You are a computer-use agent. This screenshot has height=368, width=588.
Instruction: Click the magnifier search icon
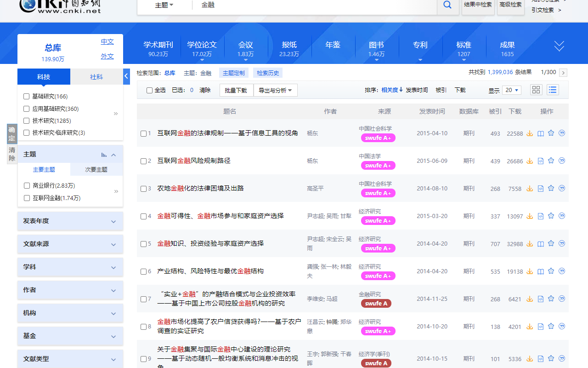pyautogui.click(x=447, y=5)
